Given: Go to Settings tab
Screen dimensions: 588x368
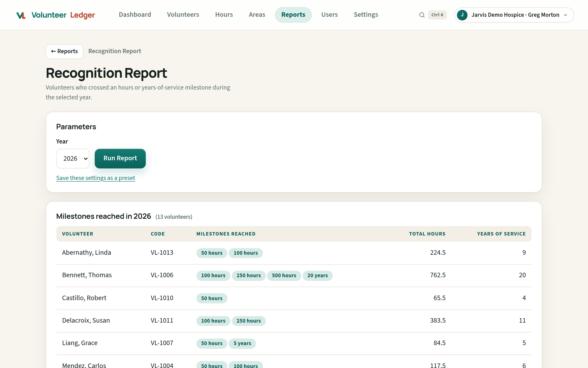Looking at the screenshot, I should (366, 15).
